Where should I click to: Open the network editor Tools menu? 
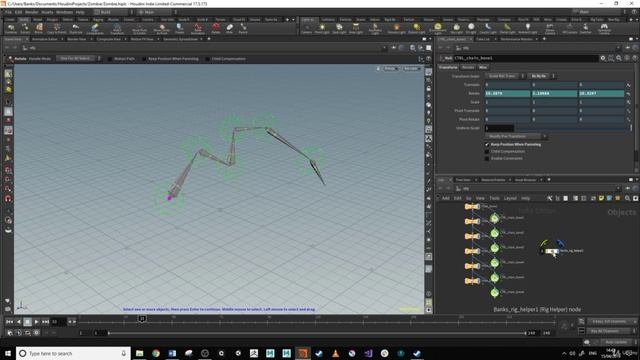[494, 198]
